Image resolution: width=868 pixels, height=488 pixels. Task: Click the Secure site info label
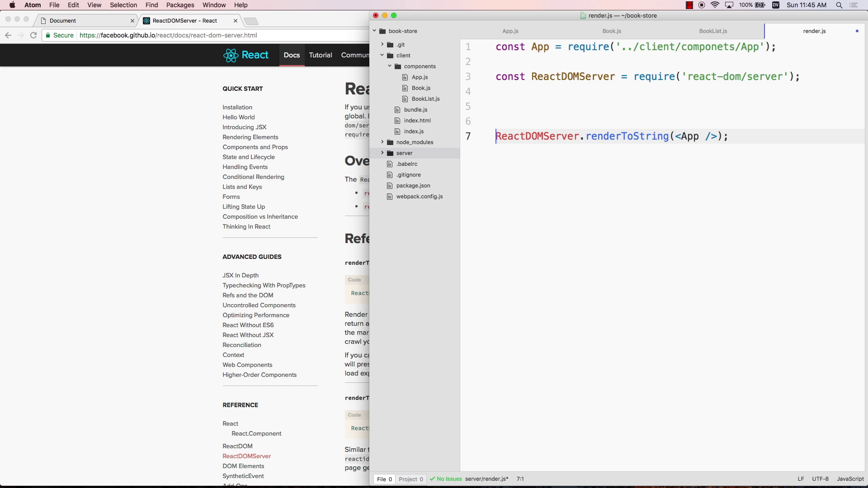(x=59, y=35)
